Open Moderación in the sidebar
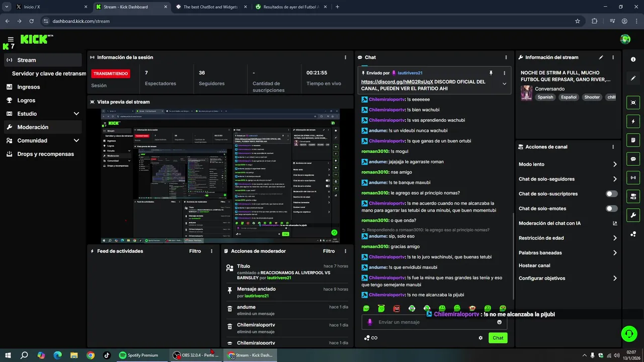 43,127
